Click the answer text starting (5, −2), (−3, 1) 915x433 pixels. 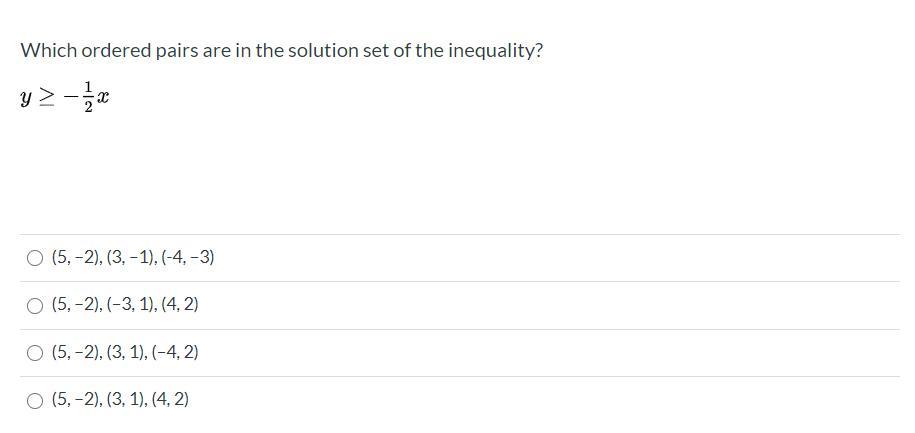point(125,305)
